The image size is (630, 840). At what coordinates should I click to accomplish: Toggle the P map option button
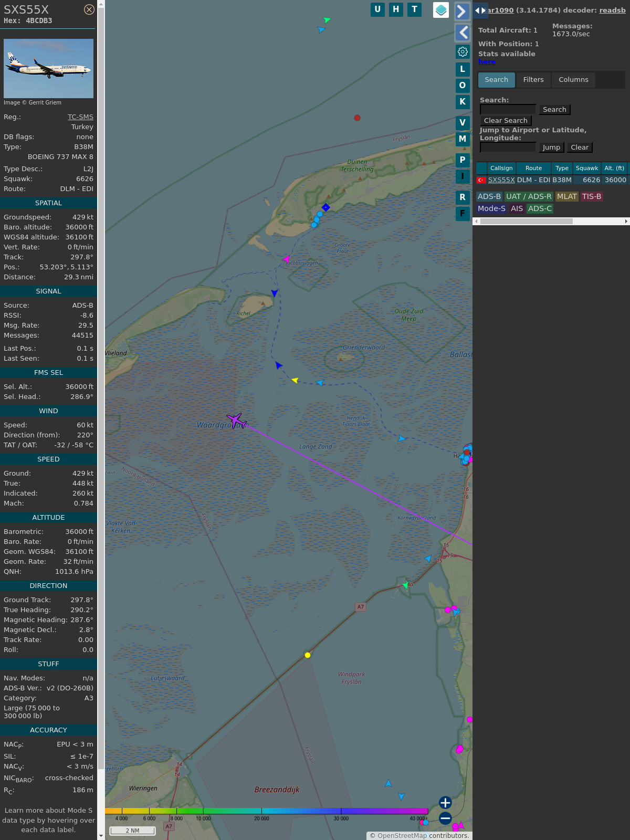(463, 160)
